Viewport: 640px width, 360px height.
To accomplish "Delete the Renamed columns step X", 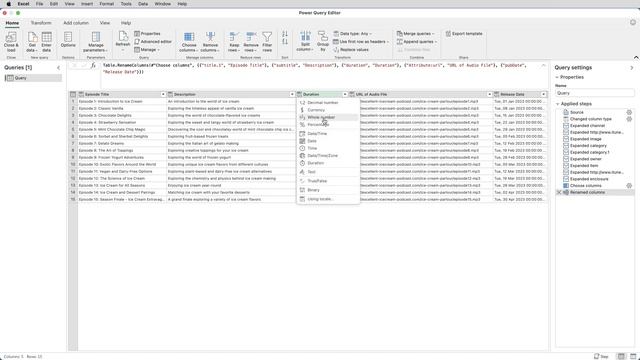I will (559, 192).
